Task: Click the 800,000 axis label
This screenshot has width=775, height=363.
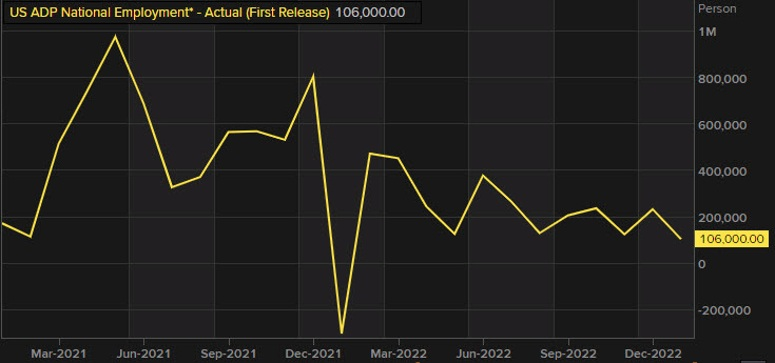Action: pos(722,79)
